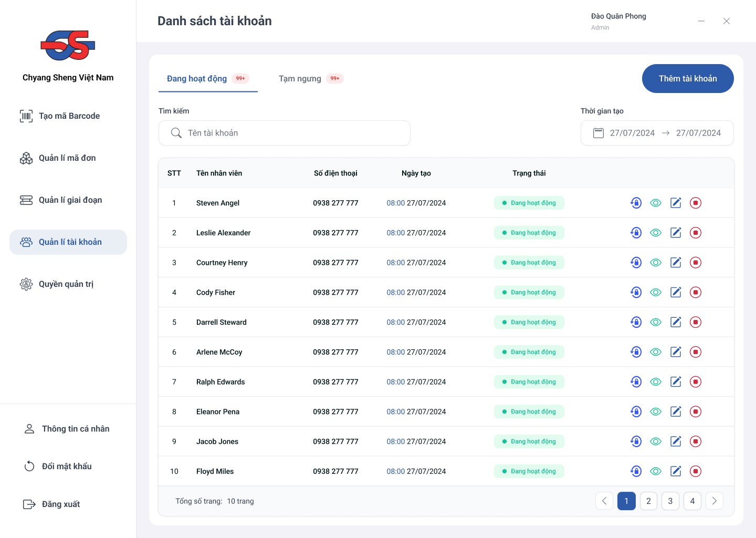Screen dimensions: 756x538
Task: Open Quyền quản trị menu
Action: (68, 284)
